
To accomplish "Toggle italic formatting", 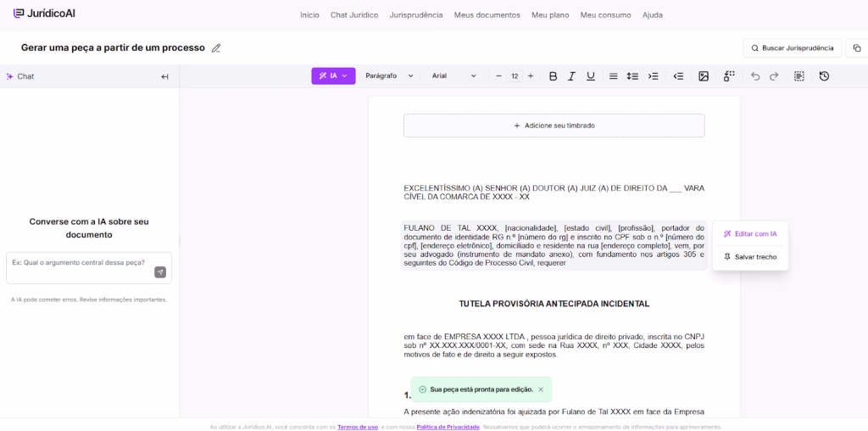I will pos(572,76).
